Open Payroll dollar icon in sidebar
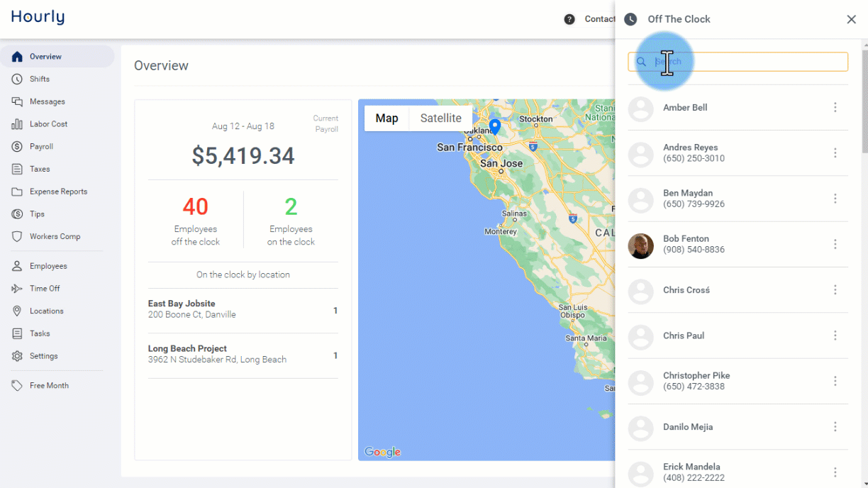 (x=17, y=147)
